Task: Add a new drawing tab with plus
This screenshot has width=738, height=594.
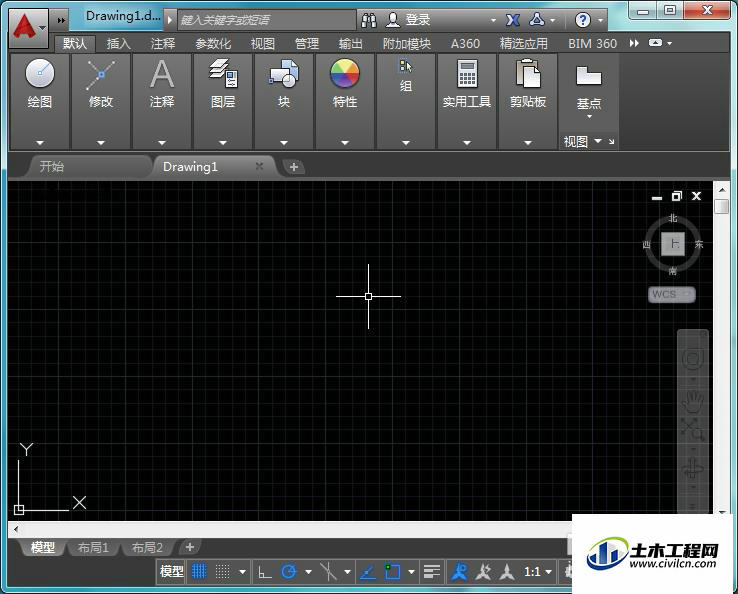Action: click(x=294, y=167)
